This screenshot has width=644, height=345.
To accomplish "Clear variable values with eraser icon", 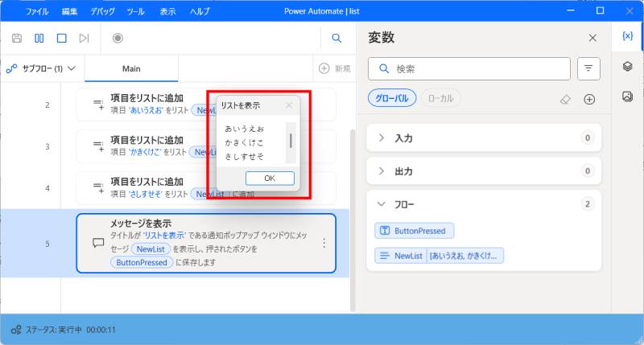I will [x=566, y=99].
